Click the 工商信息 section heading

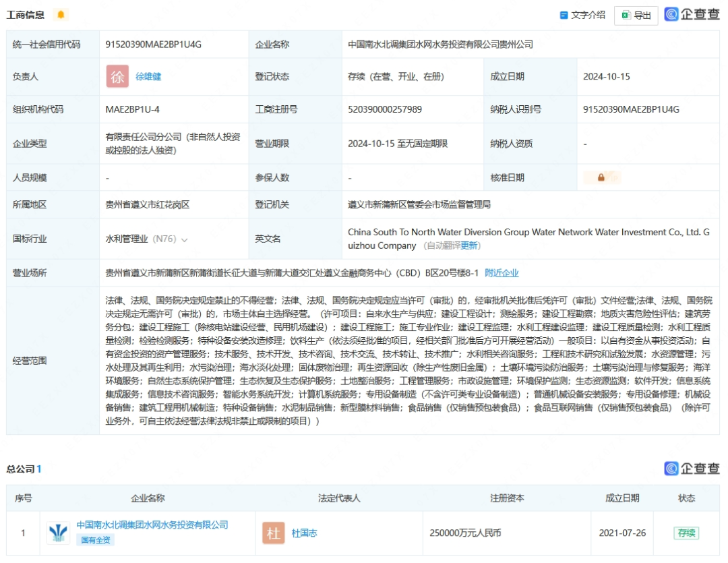click(26, 15)
